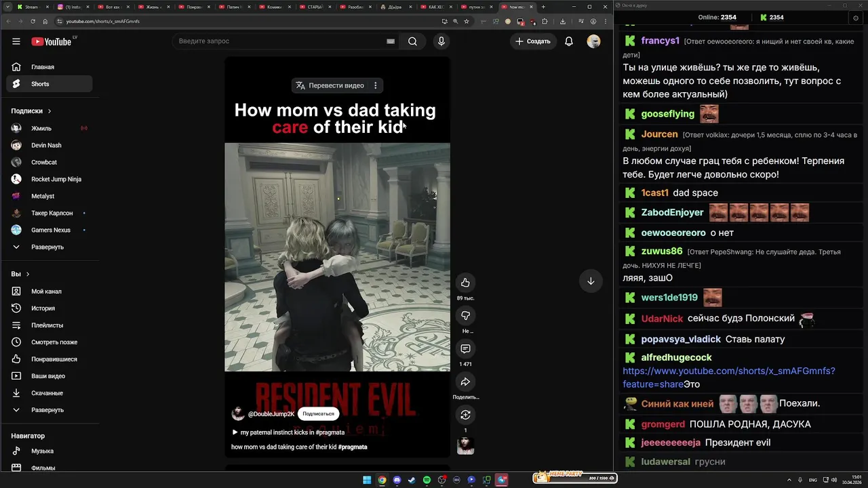Open more options next to Перевести видео
The height and width of the screenshot is (488, 868).
375,85
